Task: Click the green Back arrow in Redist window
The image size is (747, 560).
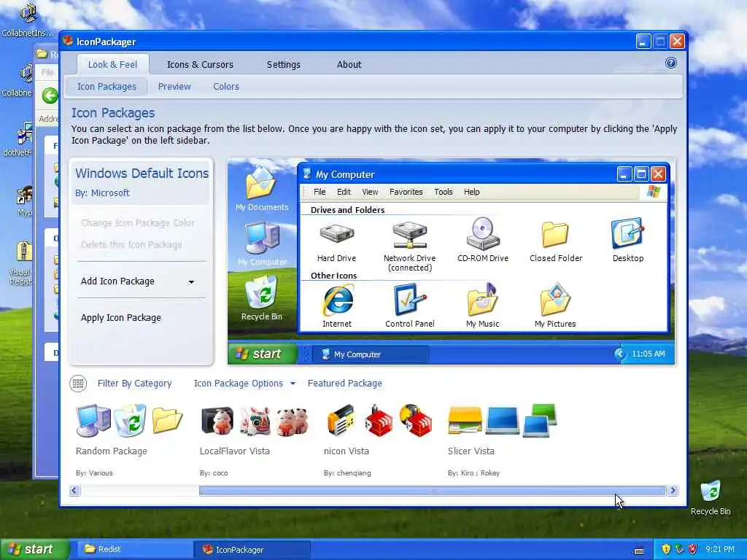Action: tap(50, 96)
